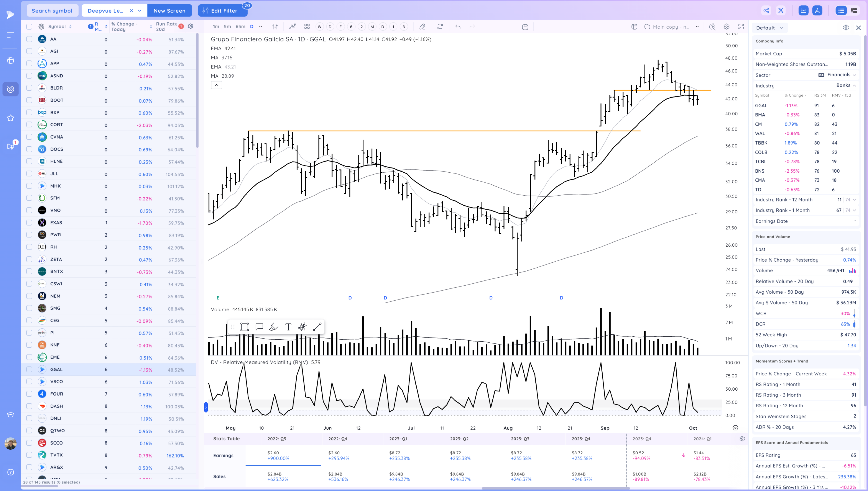The width and height of the screenshot is (868, 491).
Task: Open the Edit Filter button
Action: [222, 10]
